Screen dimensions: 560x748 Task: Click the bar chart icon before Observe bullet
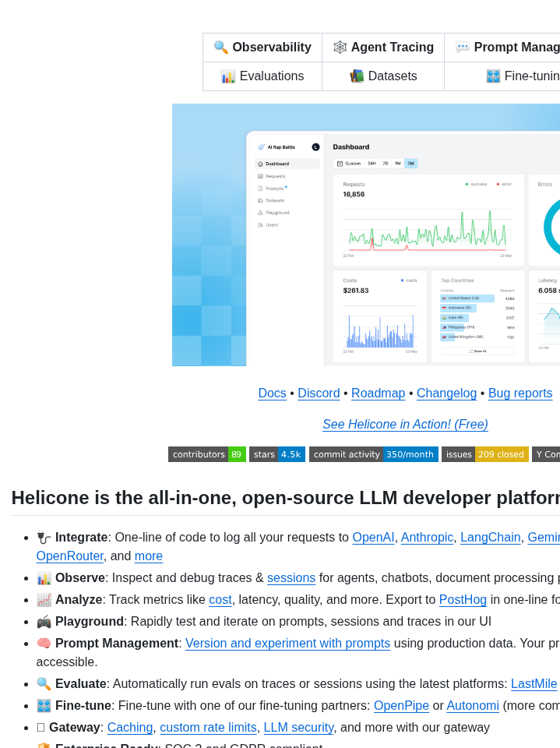(44, 578)
